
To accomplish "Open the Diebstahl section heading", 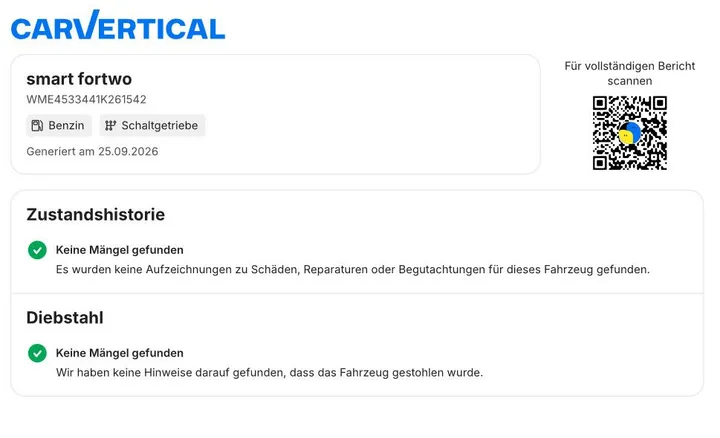I will [x=65, y=318].
